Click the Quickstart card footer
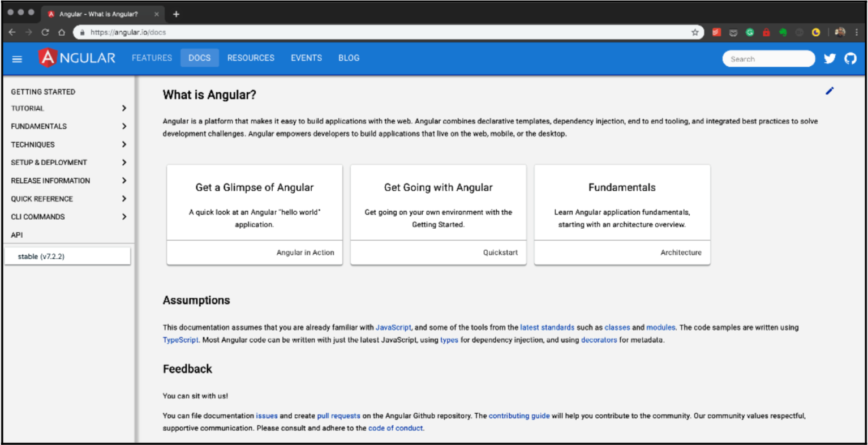This screenshot has width=868, height=445. point(439,253)
